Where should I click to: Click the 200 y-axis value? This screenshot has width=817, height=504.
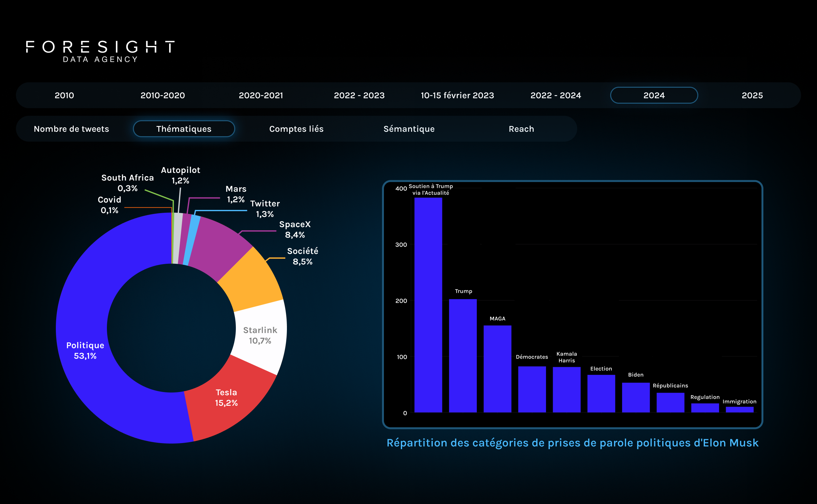[401, 301]
